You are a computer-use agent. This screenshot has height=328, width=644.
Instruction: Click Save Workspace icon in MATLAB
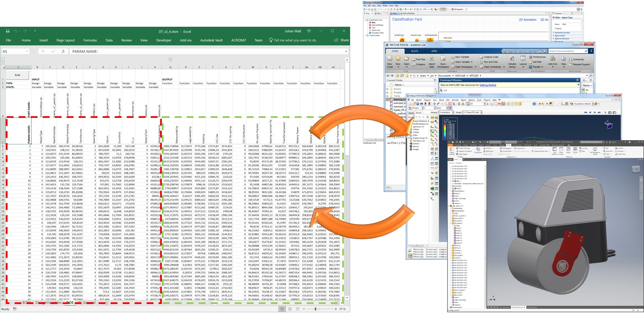click(x=443, y=62)
